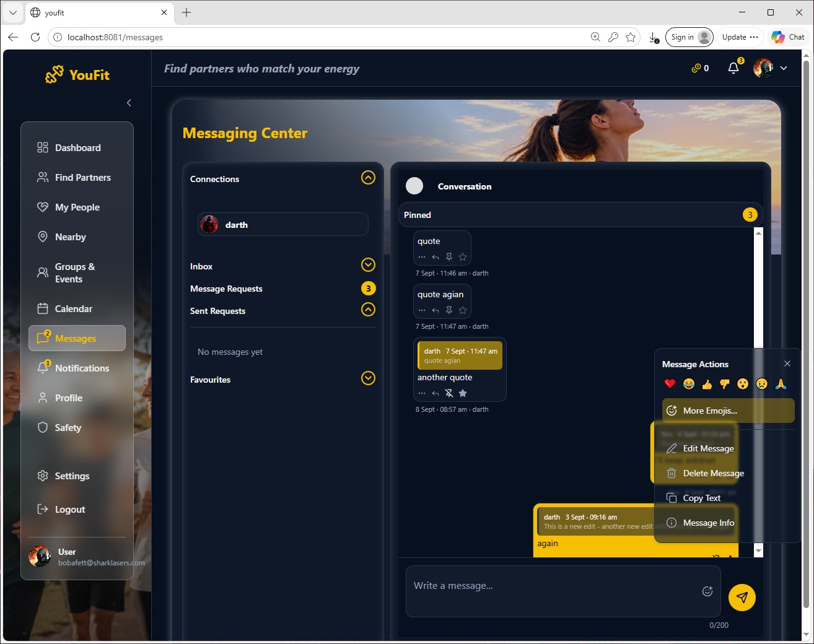Unpin the "another quote" message
Viewport: 814px width, 644px height.
coord(449,393)
